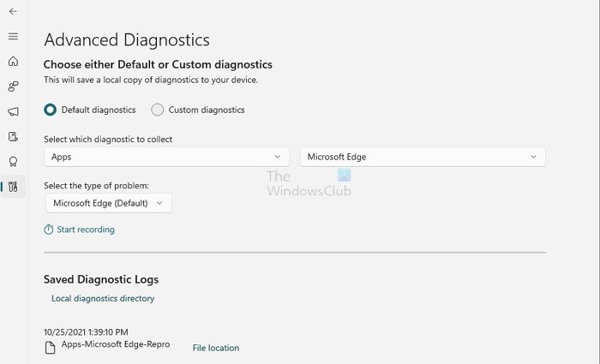Open the Microsoft Edge (Default) problem type dropdown
The height and width of the screenshot is (364, 600).
coord(108,203)
